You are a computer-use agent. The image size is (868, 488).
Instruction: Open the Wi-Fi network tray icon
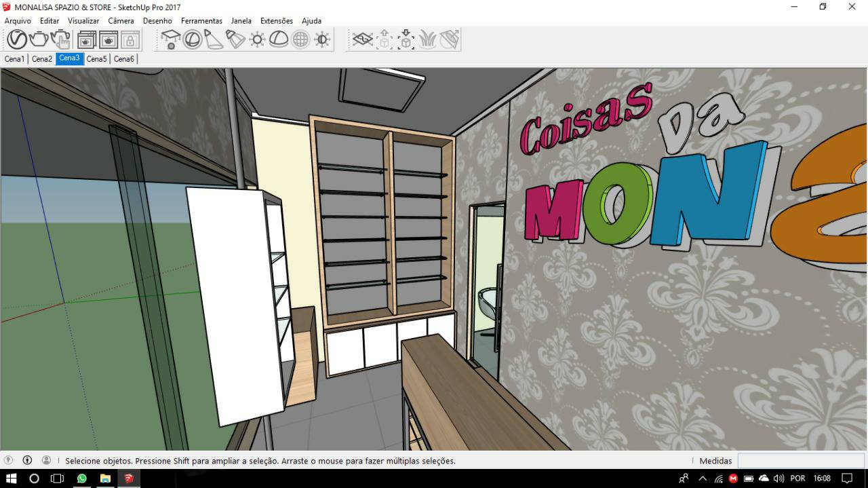[x=718, y=478]
